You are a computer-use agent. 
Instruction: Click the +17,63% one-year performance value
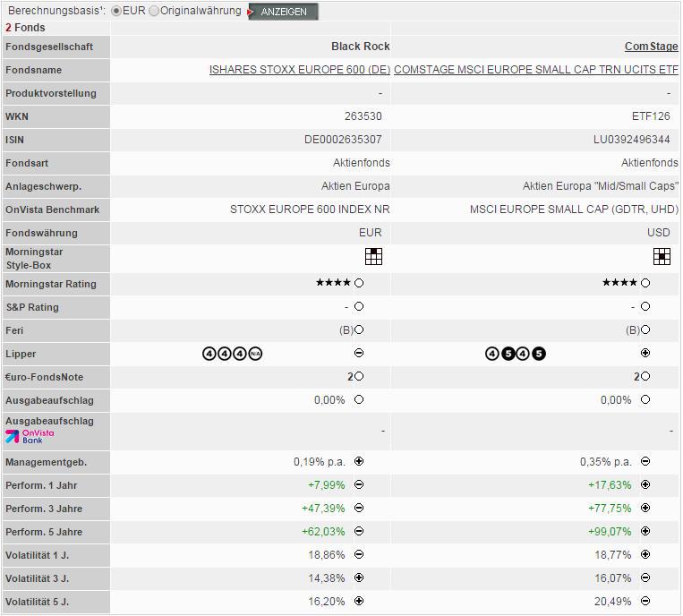click(x=610, y=485)
